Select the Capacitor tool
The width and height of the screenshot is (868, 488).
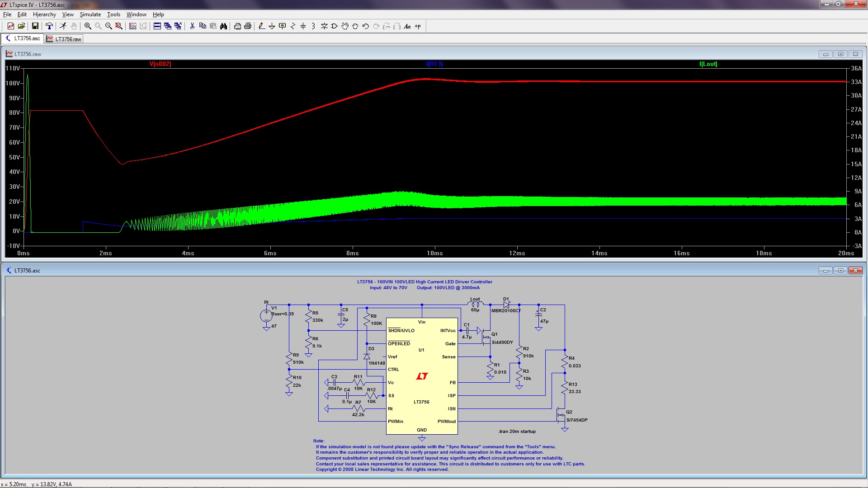coord(303,26)
